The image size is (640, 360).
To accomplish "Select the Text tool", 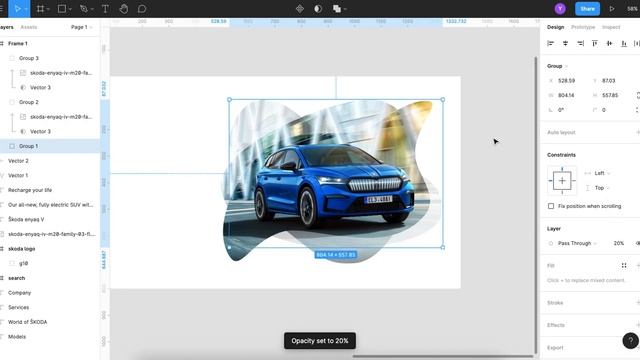I will click(105, 9).
